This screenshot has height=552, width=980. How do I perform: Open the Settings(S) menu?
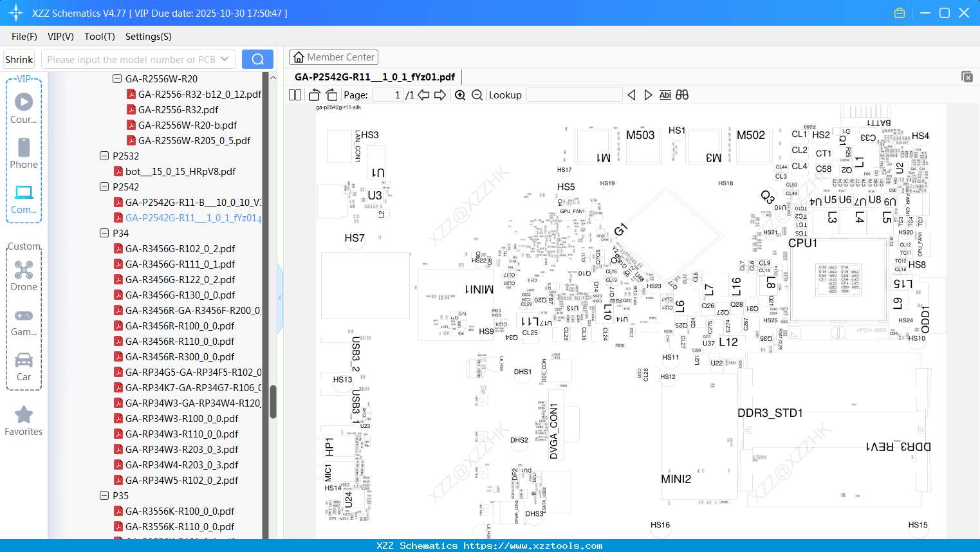point(149,37)
